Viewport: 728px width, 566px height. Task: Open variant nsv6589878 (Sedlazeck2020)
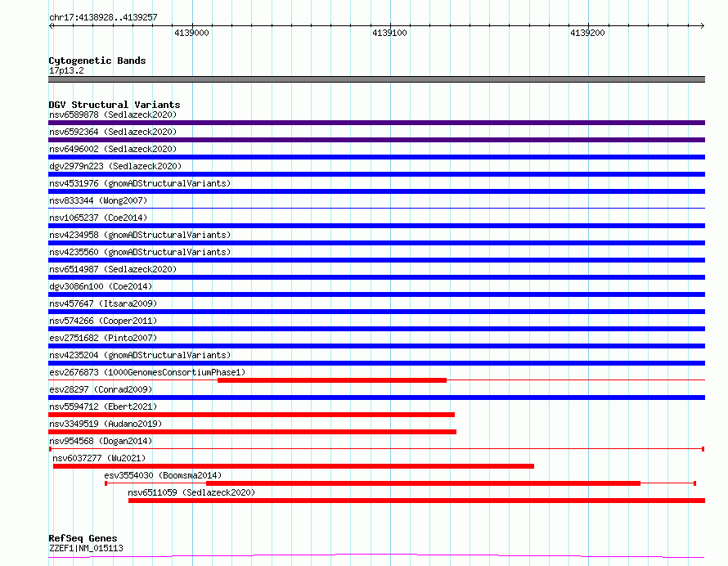pos(113,115)
